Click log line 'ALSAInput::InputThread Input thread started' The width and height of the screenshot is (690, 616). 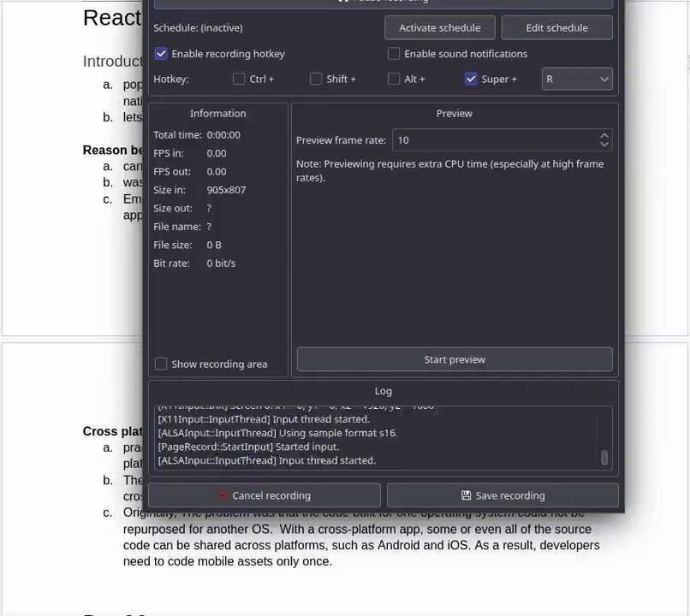click(267, 460)
